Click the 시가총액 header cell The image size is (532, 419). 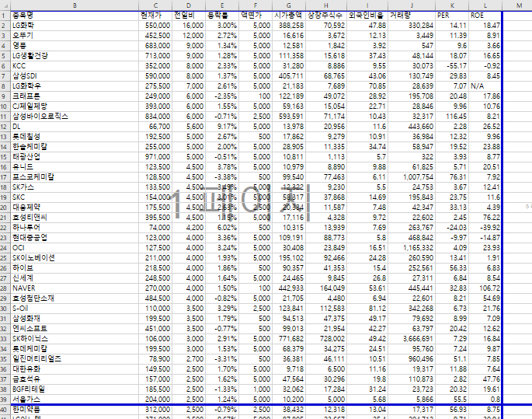[x=289, y=16]
